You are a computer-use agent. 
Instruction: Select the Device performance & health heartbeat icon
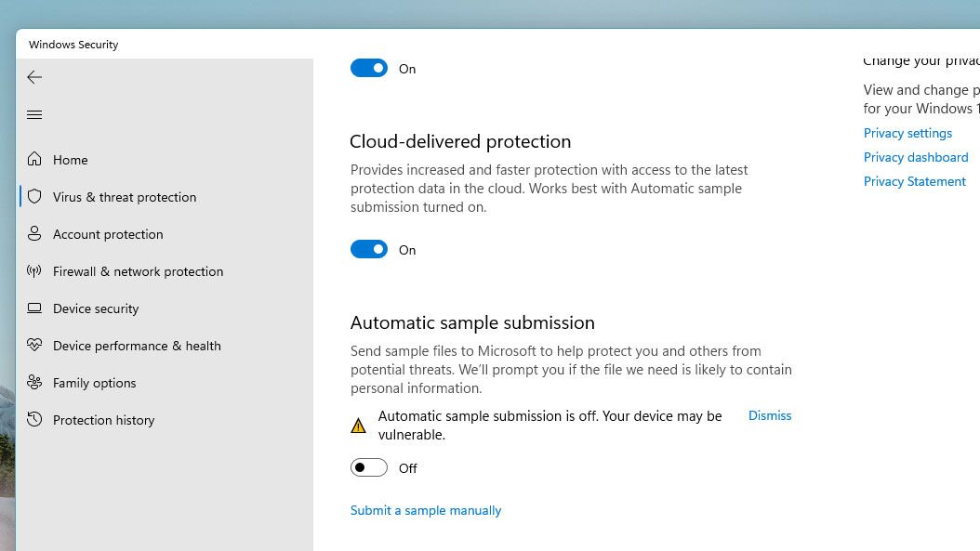34,346
